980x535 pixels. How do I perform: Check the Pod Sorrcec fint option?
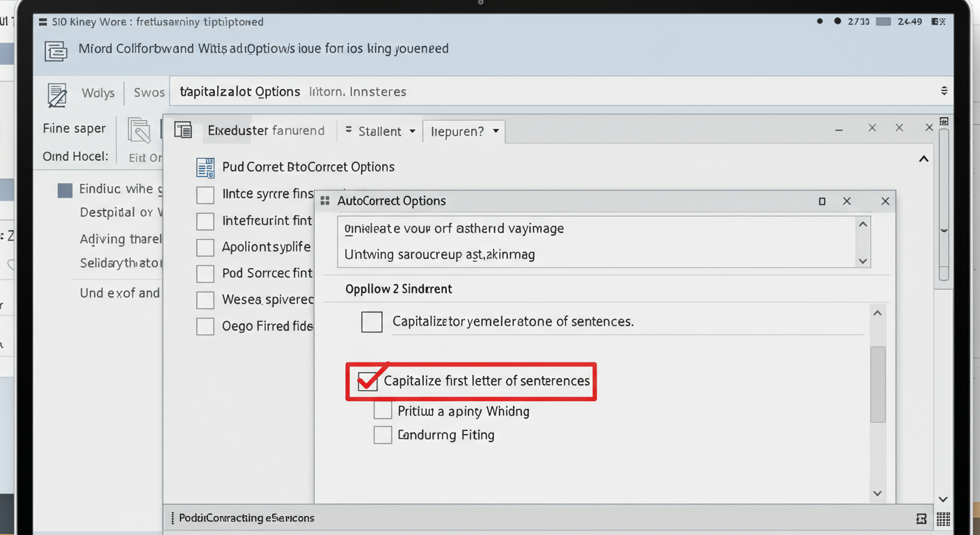coord(205,273)
